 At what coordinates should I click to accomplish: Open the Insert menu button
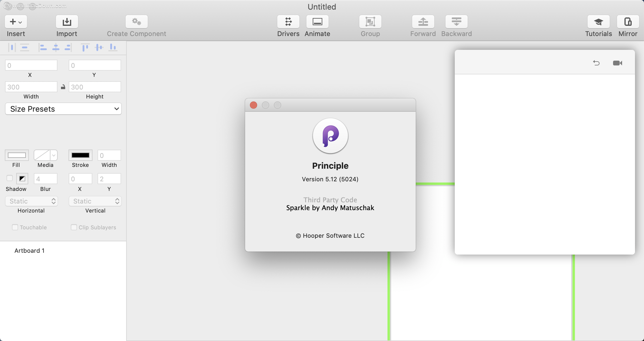coord(16,22)
